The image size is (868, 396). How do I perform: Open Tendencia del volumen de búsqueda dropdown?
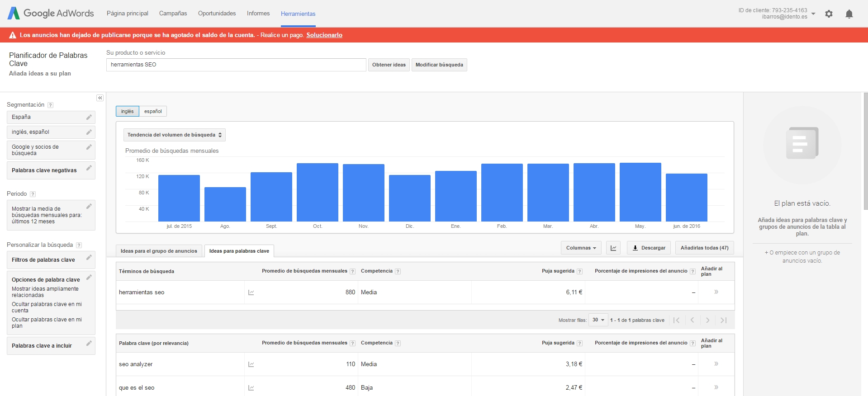(175, 135)
